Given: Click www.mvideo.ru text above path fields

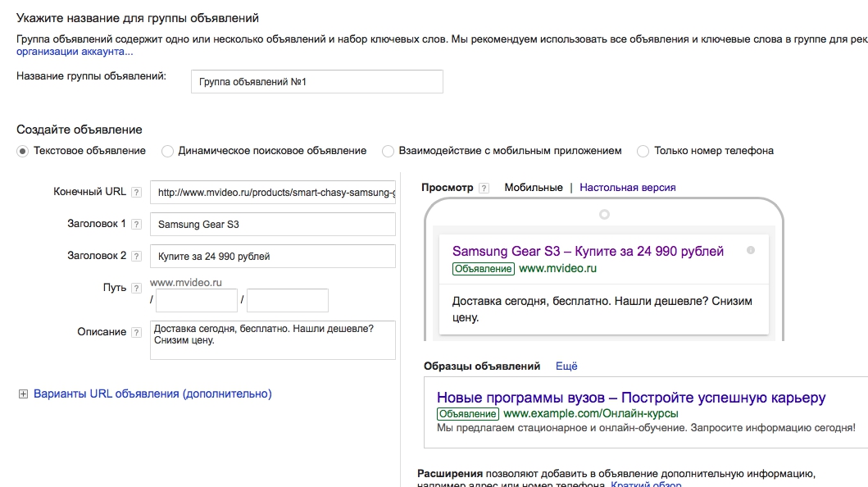Looking at the screenshot, I should coord(186,282).
